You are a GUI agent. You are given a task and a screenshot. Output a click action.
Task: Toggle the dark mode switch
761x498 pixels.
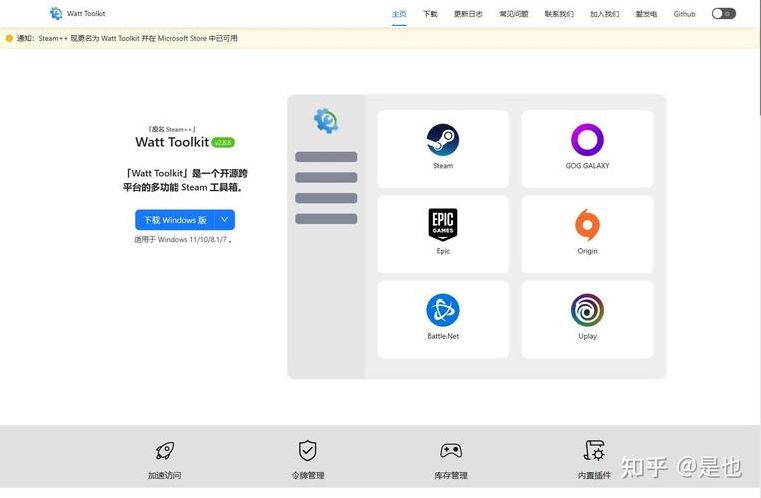[x=724, y=14]
